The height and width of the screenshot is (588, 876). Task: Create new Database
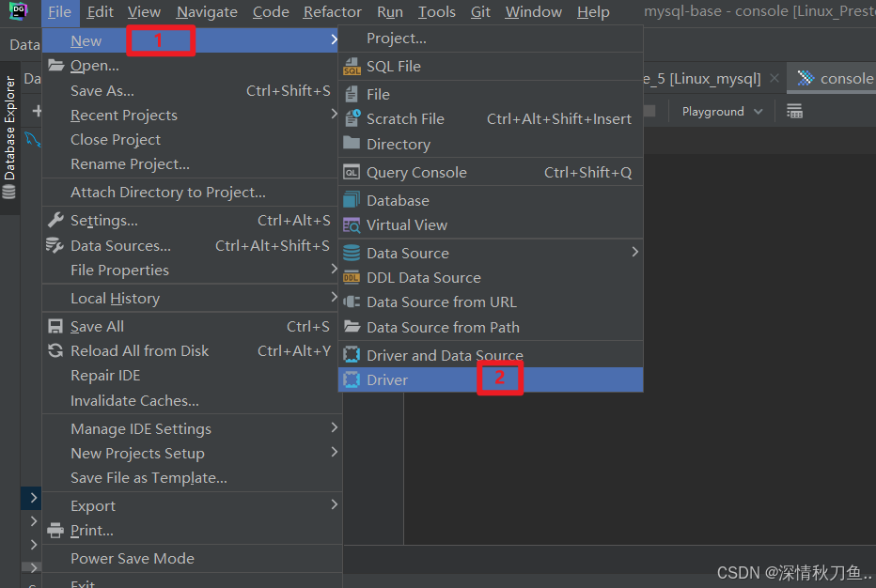point(491,200)
